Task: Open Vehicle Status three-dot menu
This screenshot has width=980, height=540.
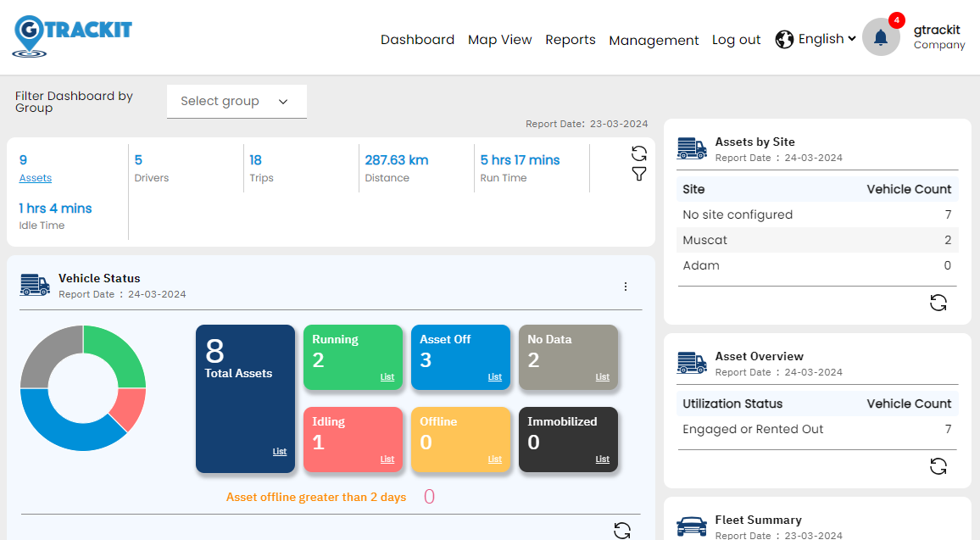Action: (625, 287)
